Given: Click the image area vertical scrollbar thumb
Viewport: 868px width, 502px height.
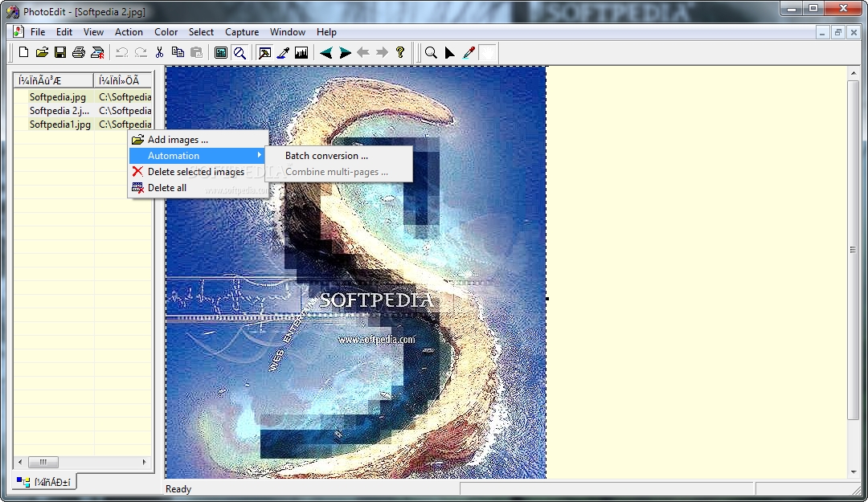Looking at the screenshot, I should tap(853, 250).
